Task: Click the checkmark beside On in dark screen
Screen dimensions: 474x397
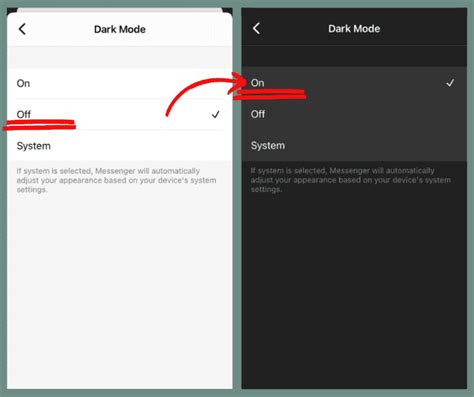Action: click(x=450, y=83)
